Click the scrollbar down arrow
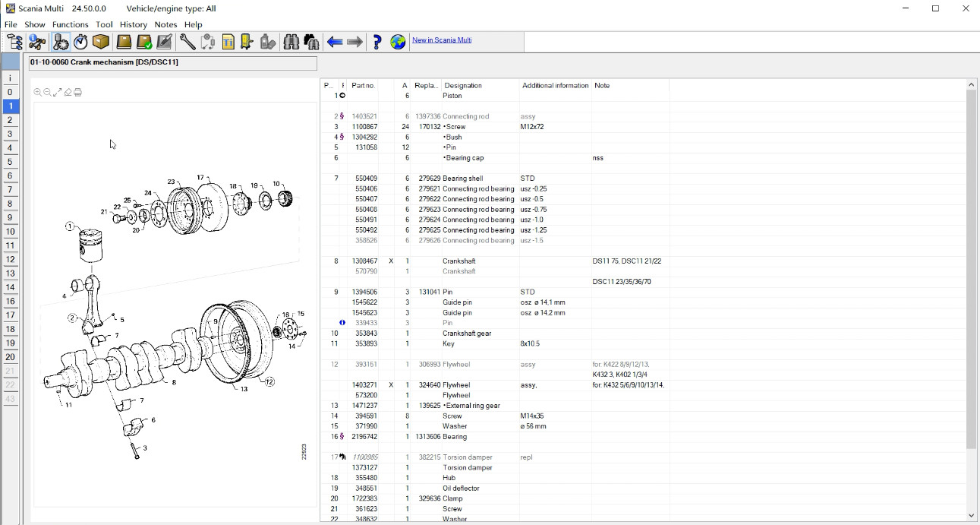This screenshot has height=525, width=980. pos(971,515)
